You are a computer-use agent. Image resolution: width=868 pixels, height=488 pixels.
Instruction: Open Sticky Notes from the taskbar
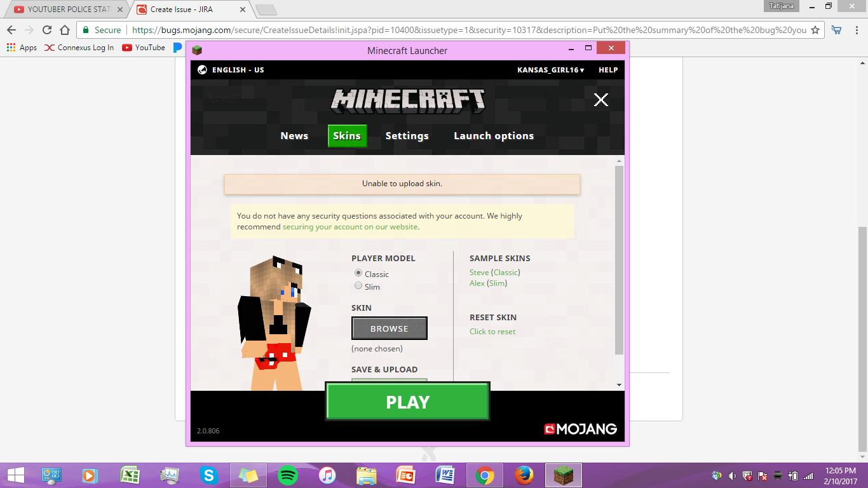click(248, 475)
